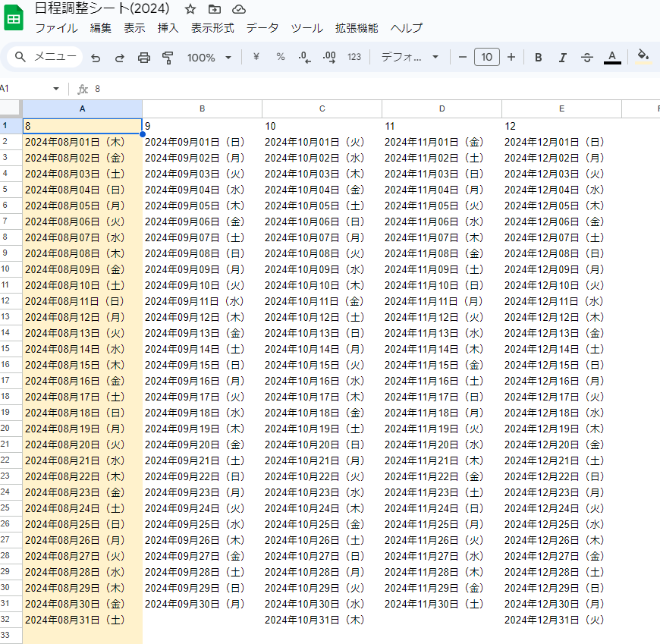Image resolution: width=660 pixels, height=644 pixels.
Task: Open the fill color picker
Action: (x=643, y=57)
